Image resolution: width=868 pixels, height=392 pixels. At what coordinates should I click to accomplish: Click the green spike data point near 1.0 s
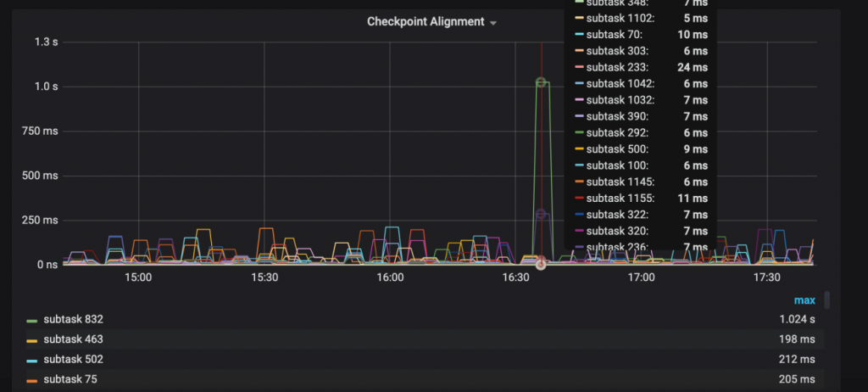(x=542, y=82)
